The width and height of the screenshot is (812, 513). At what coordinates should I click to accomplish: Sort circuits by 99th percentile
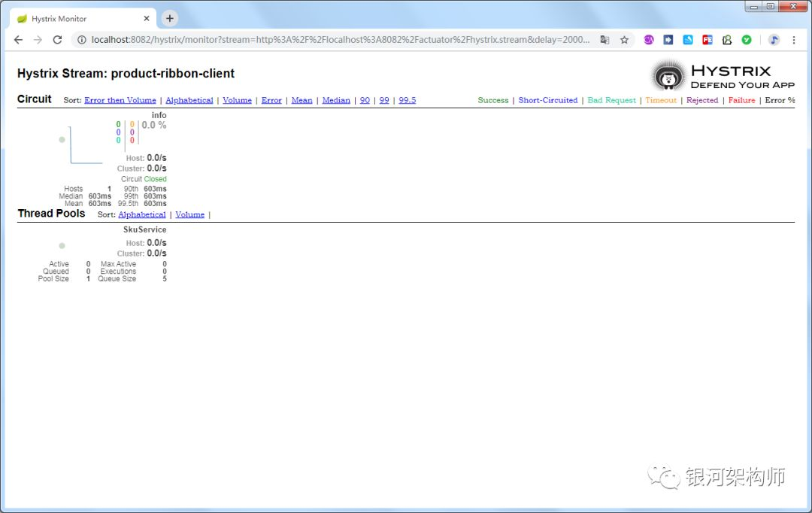pos(384,100)
